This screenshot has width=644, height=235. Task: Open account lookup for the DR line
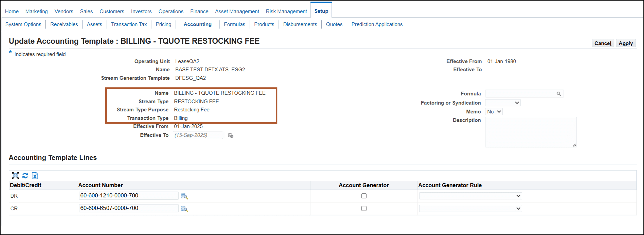tap(185, 196)
